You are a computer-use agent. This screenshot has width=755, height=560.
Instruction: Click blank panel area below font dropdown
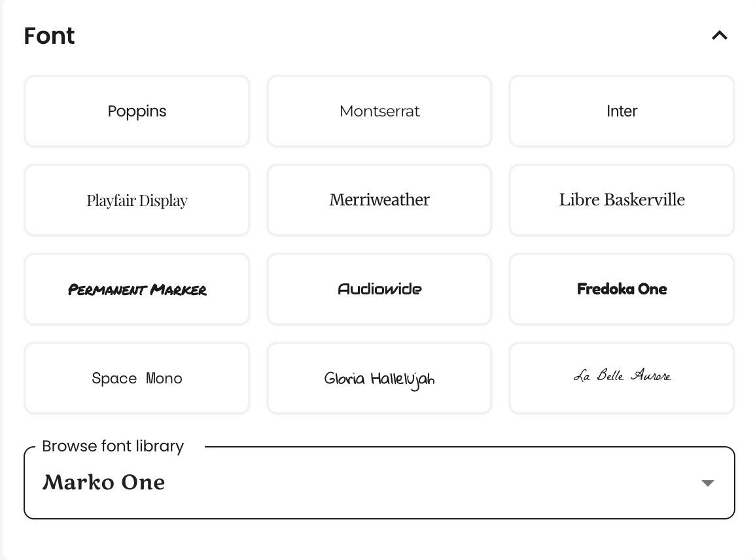[379, 539]
